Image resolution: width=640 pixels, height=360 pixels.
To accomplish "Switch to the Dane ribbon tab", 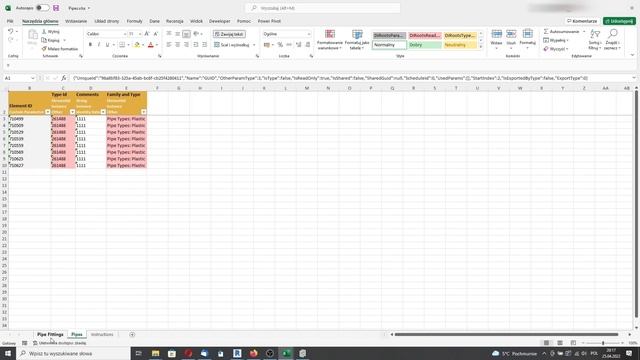I will click(x=154, y=21).
